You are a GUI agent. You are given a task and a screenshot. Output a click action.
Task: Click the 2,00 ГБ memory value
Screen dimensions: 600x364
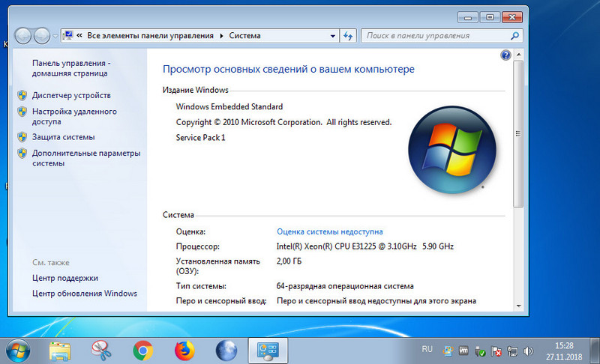coord(289,261)
